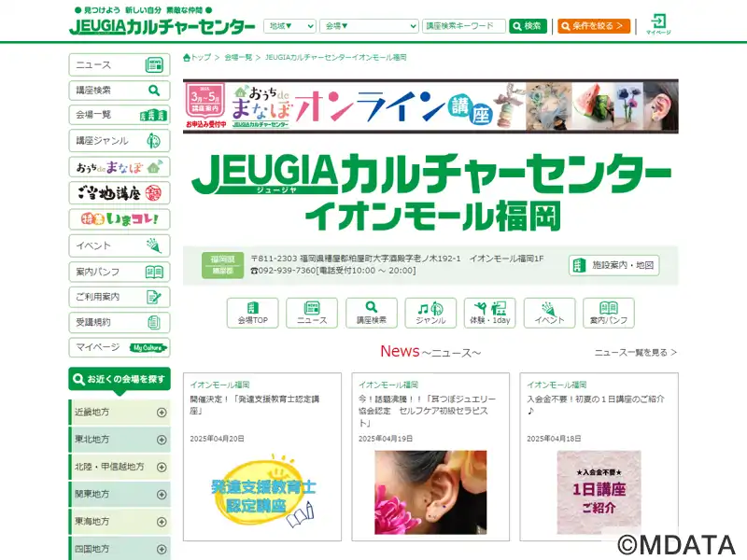
Task: Open the 会場 dropdown
Action: (369, 26)
